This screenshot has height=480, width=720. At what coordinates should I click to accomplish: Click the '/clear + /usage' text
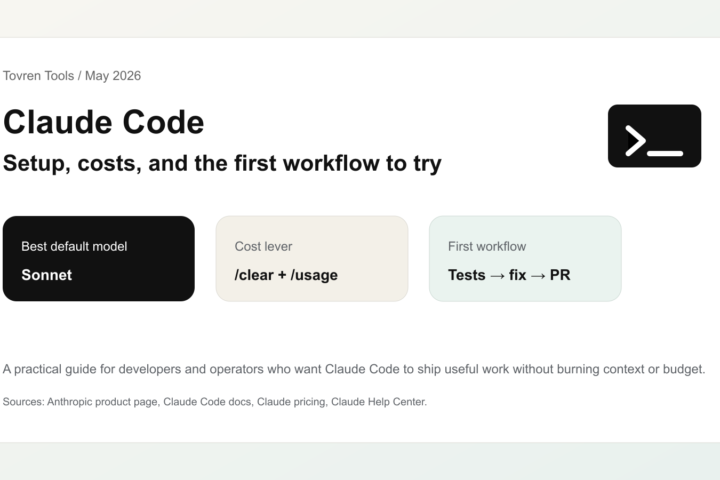(286, 275)
